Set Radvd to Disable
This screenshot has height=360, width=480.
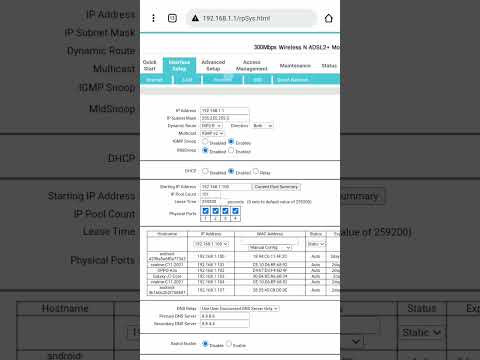coord(205,344)
